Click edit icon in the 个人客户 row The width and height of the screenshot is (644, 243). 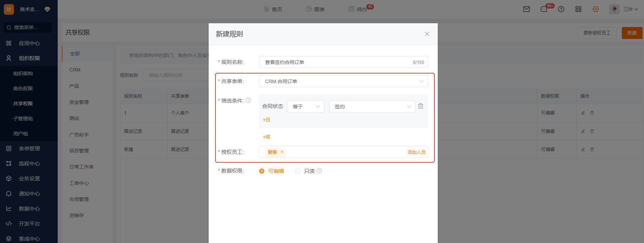[x=583, y=113]
